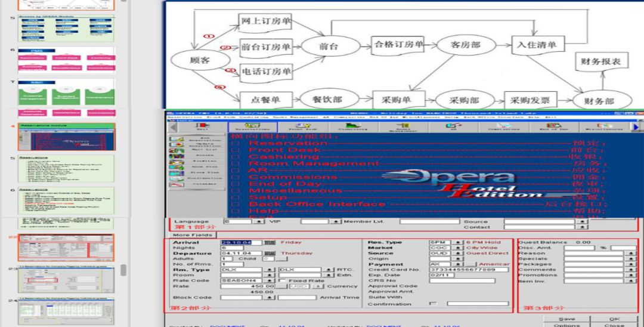Click the Arrival date field 29.10.04
Image resolution: width=644 pixels, height=327 pixels.
241,242
